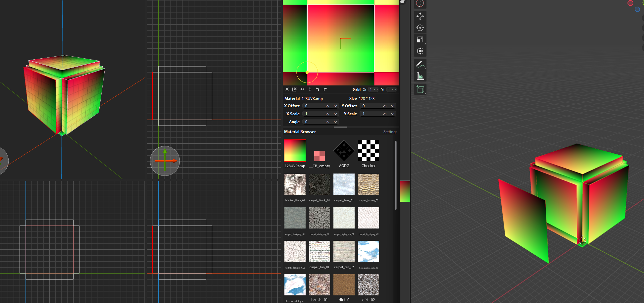Viewport: 644px width, 303px height.
Task: Rotate texture left using the counter-clockwise arrow
Action: pyautogui.click(x=318, y=89)
